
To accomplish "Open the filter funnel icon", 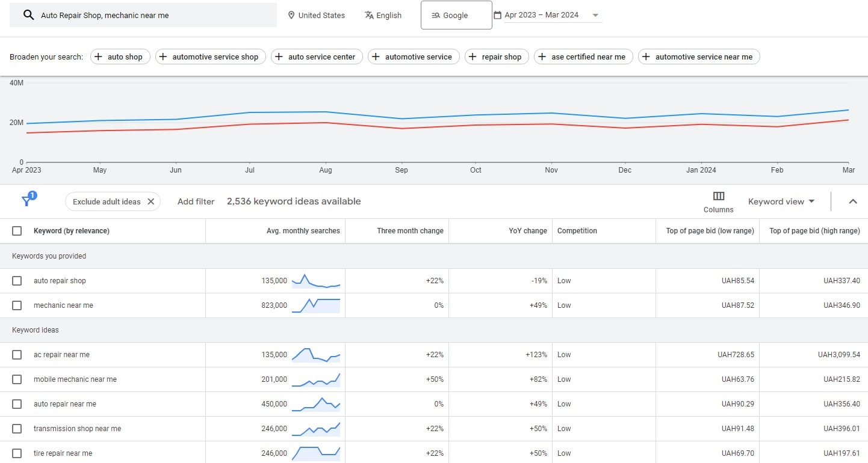I will tap(27, 201).
